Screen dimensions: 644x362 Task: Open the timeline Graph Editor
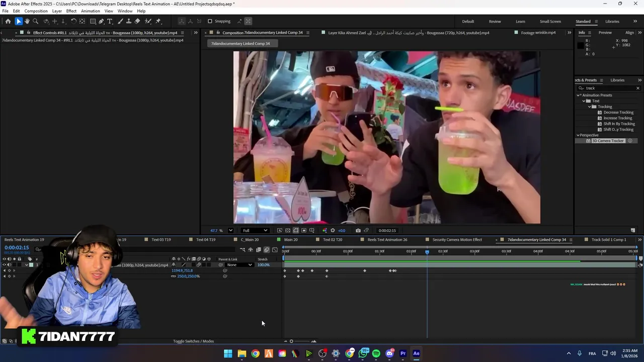coord(275,250)
